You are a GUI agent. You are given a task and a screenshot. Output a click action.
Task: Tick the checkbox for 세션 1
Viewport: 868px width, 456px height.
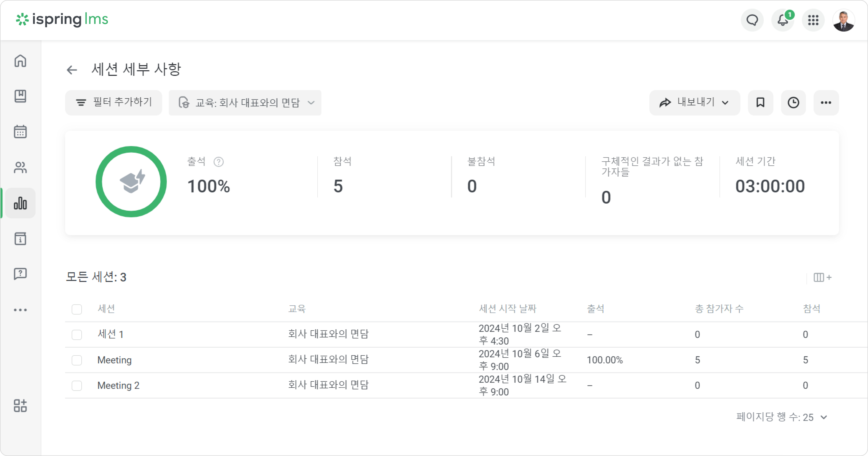point(77,335)
